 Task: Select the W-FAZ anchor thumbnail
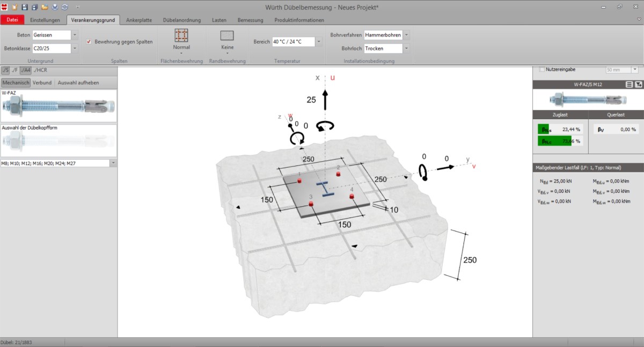click(58, 105)
